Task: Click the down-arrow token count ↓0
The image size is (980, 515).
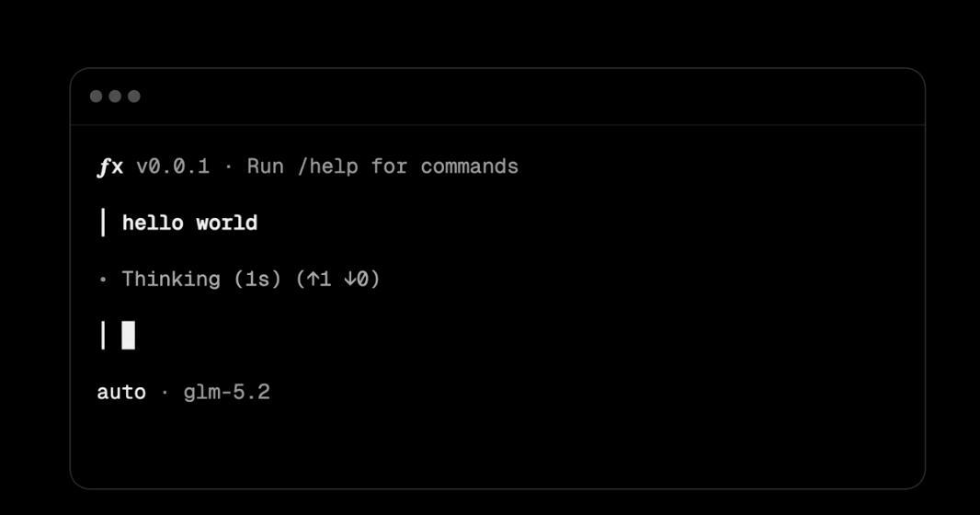Action: [356, 279]
